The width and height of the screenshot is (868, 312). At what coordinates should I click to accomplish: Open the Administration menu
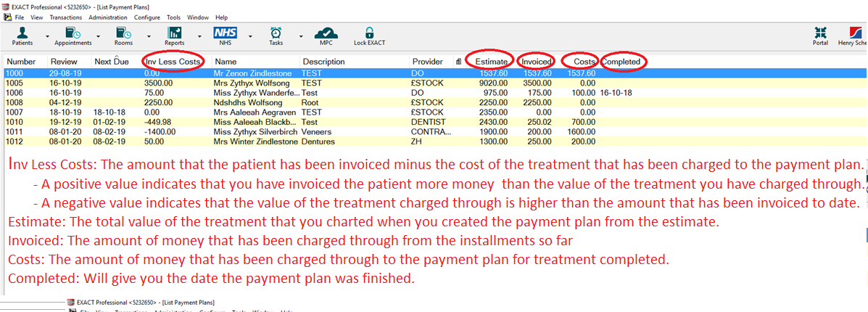108,17
